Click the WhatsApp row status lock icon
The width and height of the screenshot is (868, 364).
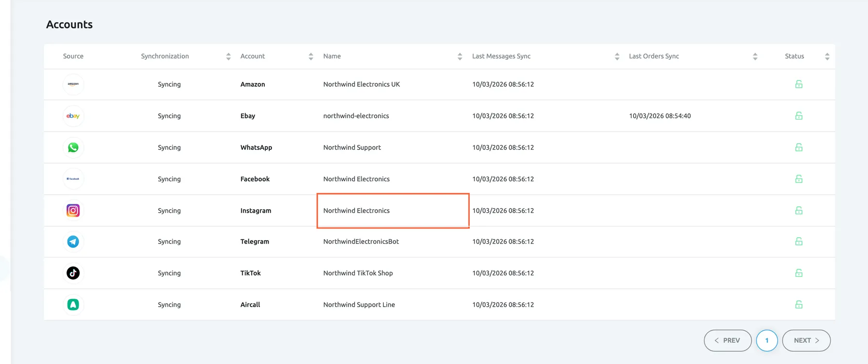(799, 148)
